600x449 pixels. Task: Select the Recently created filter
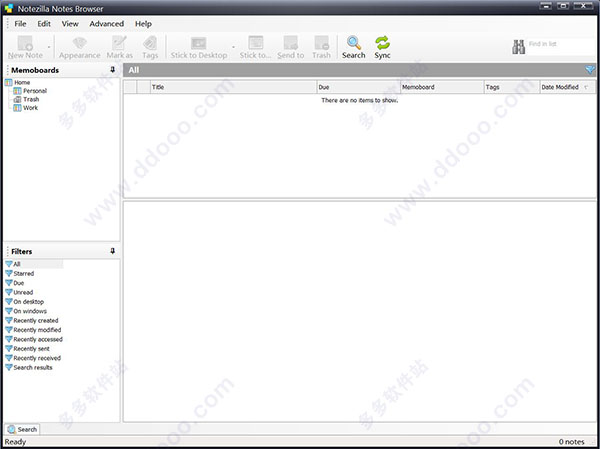coord(36,320)
